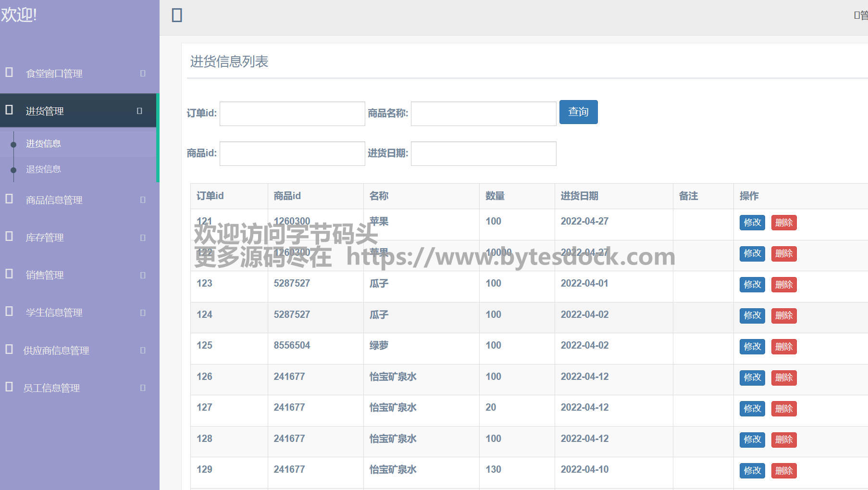Screen dimensions: 868x490
Task: Click the icon beside 食堂窗口管理
Action: pos(9,73)
